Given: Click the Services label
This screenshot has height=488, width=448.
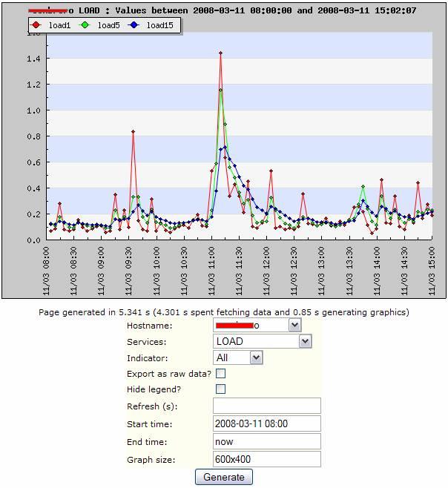Looking at the screenshot, I should (x=147, y=342).
